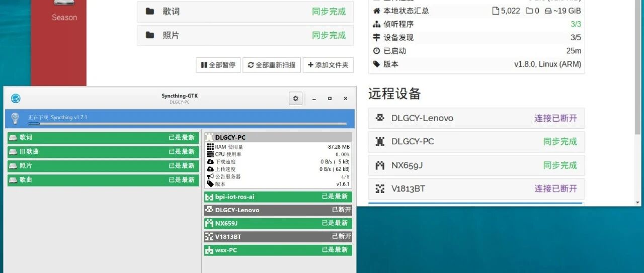Click the wsx-PC device identicon

[x=209, y=250]
